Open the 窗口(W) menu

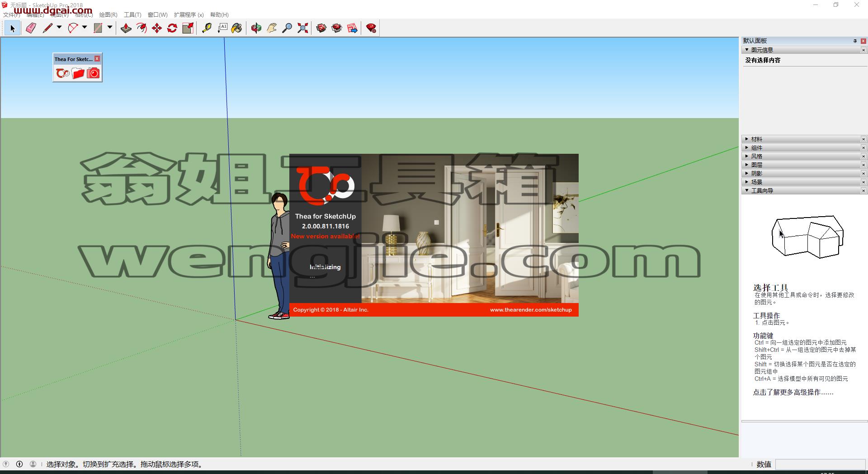[x=157, y=14]
